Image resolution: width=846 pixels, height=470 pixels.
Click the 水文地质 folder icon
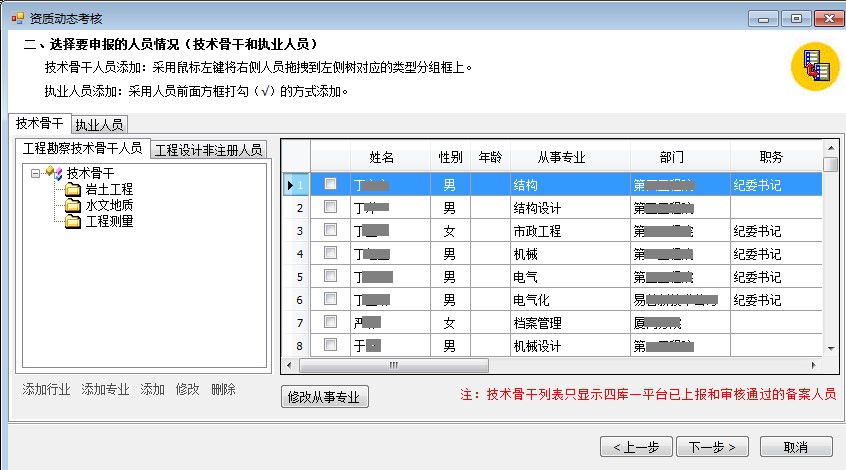(x=72, y=205)
